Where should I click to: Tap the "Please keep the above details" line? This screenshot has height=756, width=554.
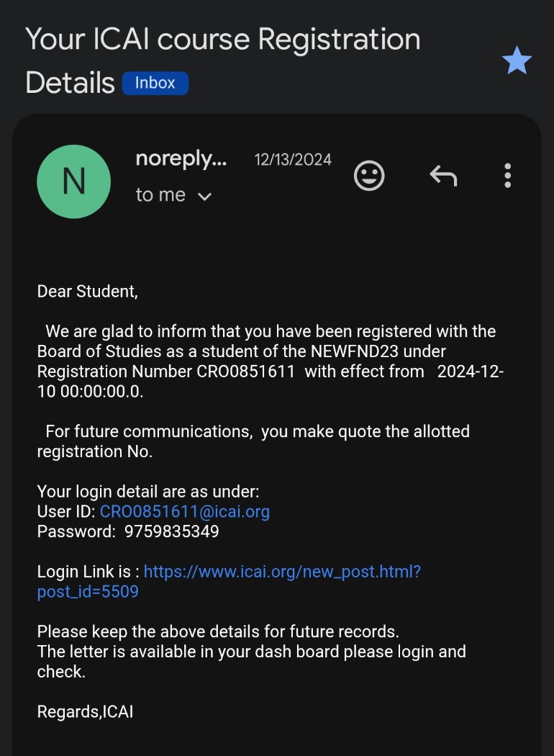click(x=218, y=632)
